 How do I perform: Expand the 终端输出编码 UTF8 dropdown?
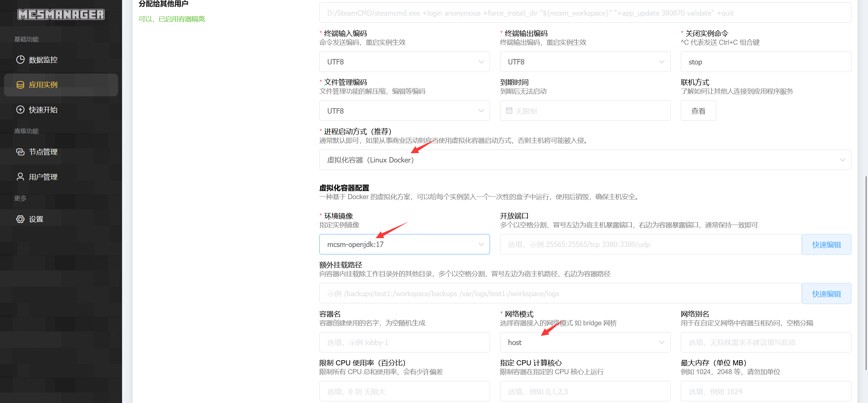[585, 62]
